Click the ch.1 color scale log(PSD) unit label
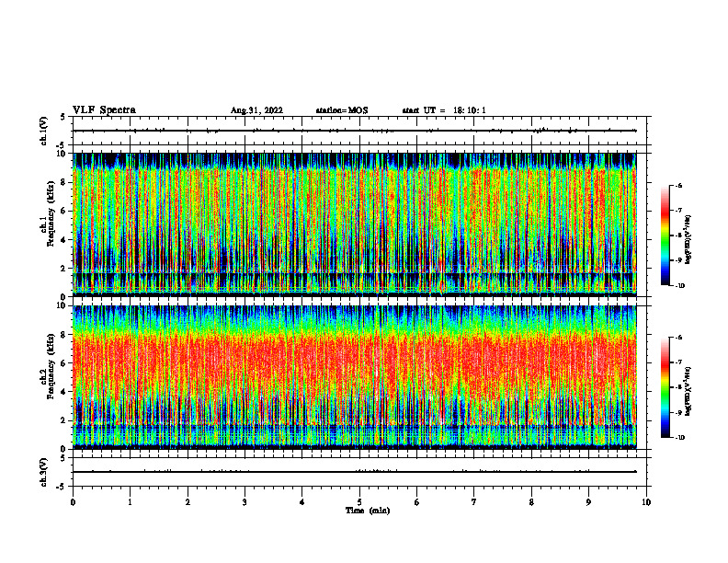Viewport: 728px width, 563px height. pyautogui.click(x=688, y=239)
